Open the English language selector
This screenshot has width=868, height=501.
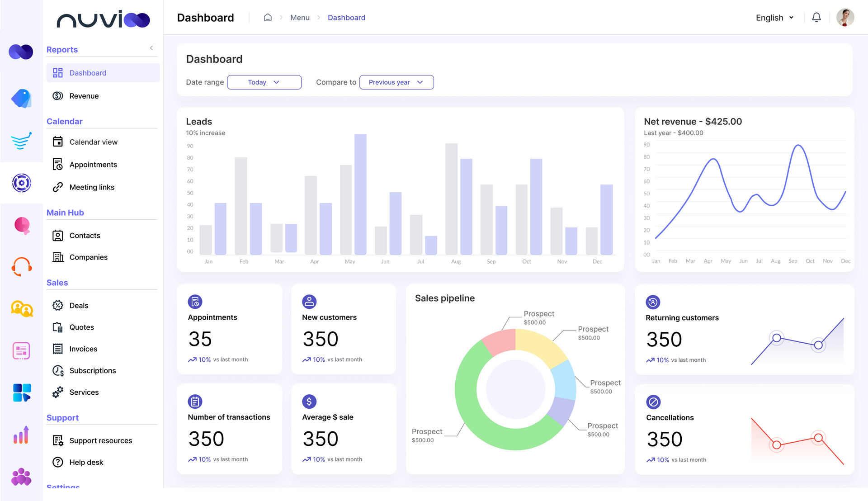(x=774, y=18)
